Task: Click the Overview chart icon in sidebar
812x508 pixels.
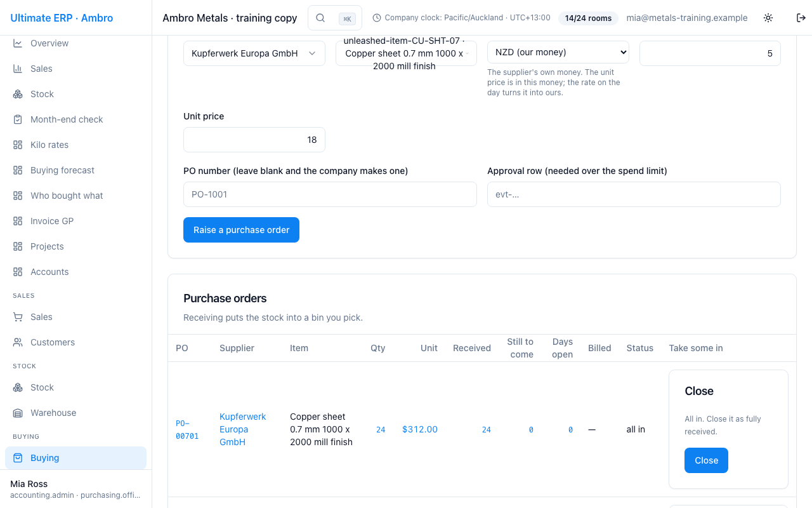Action: (x=18, y=43)
